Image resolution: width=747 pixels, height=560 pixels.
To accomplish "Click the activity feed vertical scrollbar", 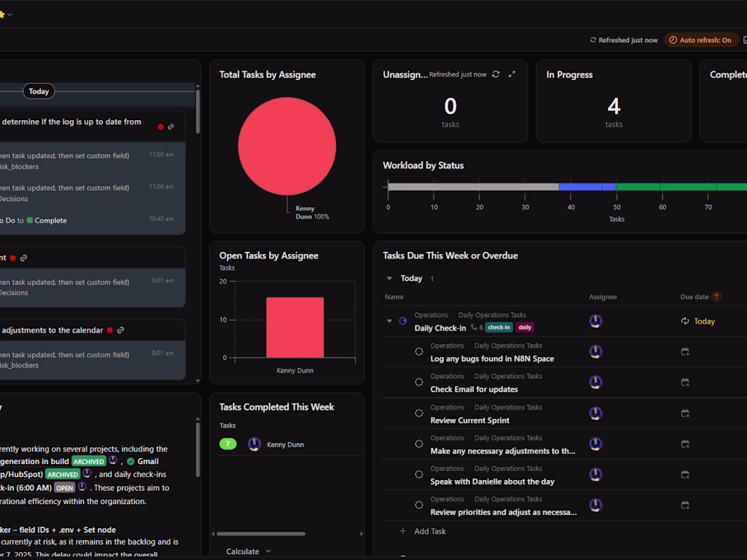I will tap(198, 112).
